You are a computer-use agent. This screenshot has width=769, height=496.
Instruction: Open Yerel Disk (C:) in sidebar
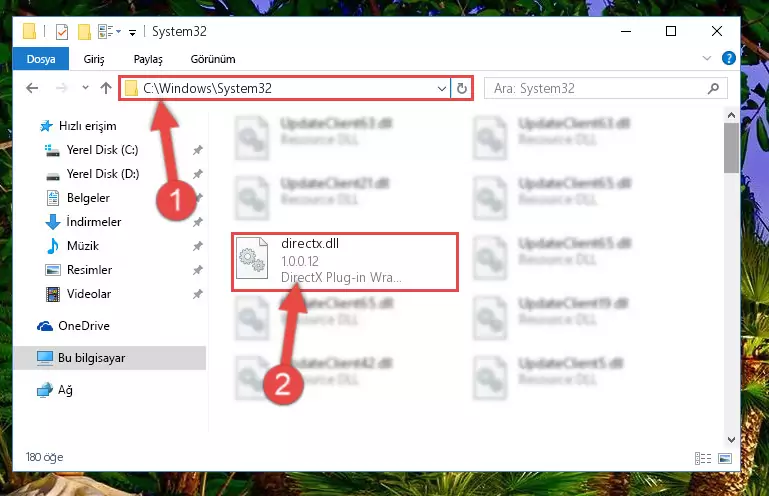pos(103,150)
